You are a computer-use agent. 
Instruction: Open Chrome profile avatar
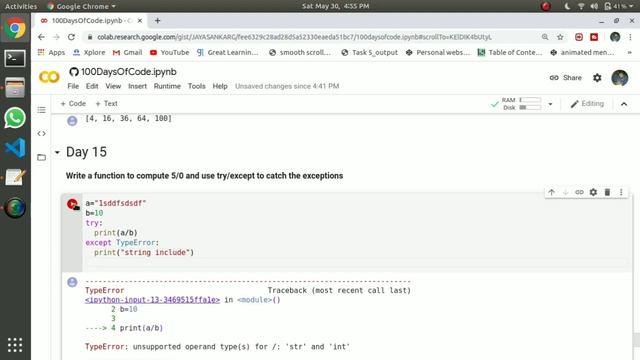615,37
